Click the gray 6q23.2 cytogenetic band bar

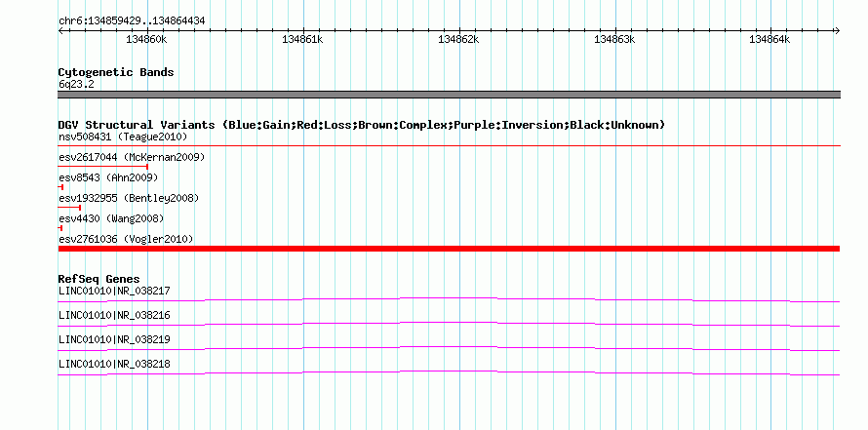coord(449,95)
